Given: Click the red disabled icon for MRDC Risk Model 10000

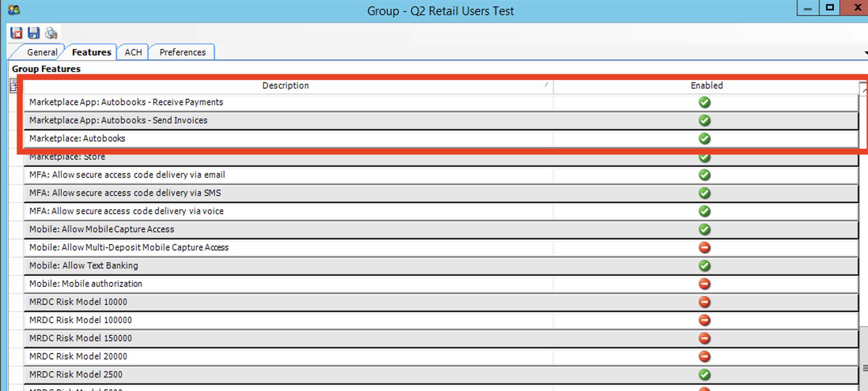Looking at the screenshot, I should [705, 302].
